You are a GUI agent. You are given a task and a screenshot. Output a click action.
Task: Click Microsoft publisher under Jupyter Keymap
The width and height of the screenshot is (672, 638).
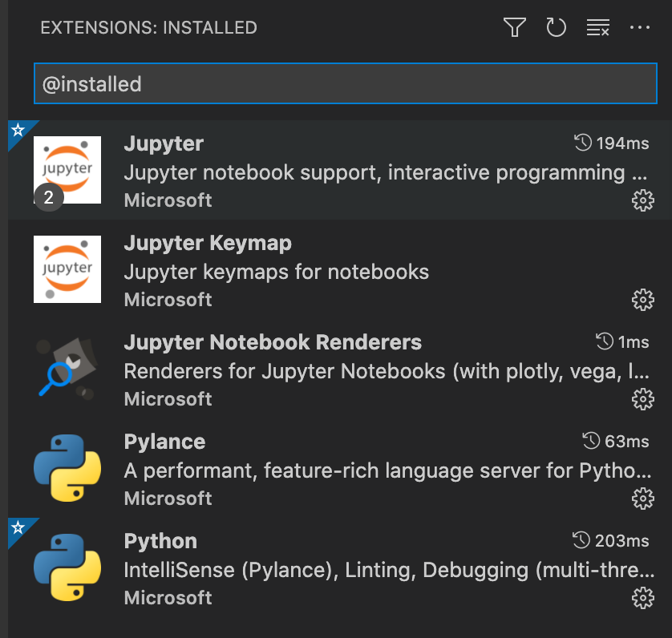168,300
